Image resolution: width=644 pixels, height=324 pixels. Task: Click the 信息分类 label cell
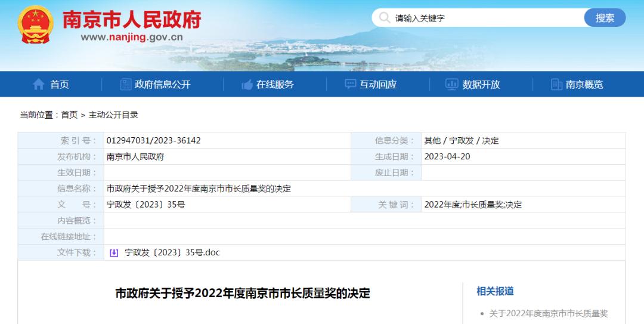click(x=386, y=141)
